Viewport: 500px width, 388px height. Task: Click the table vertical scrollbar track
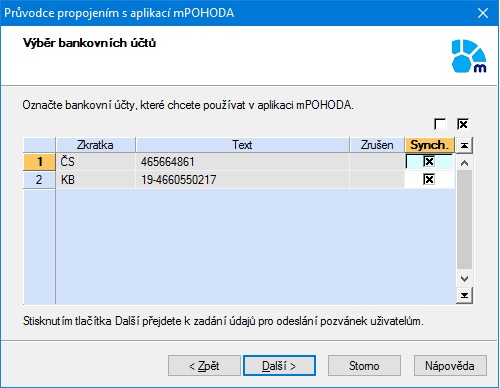pyautogui.click(x=464, y=219)
